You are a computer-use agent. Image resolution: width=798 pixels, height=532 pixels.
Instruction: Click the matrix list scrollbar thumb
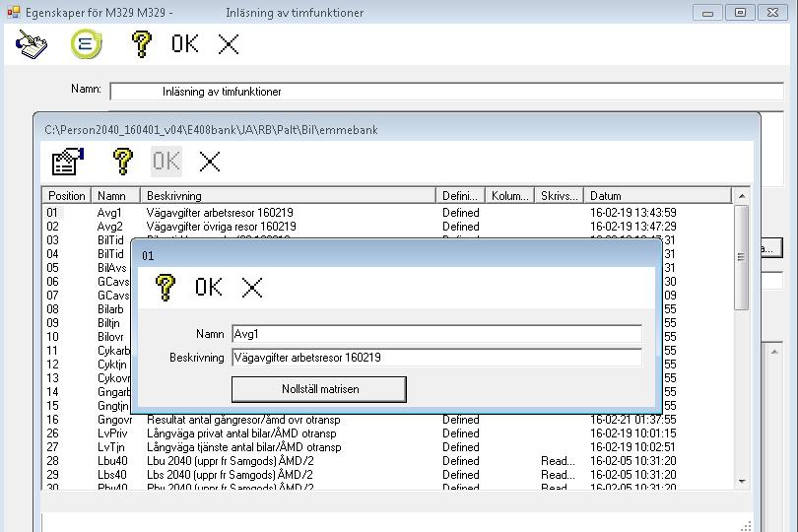coord(742,257)
